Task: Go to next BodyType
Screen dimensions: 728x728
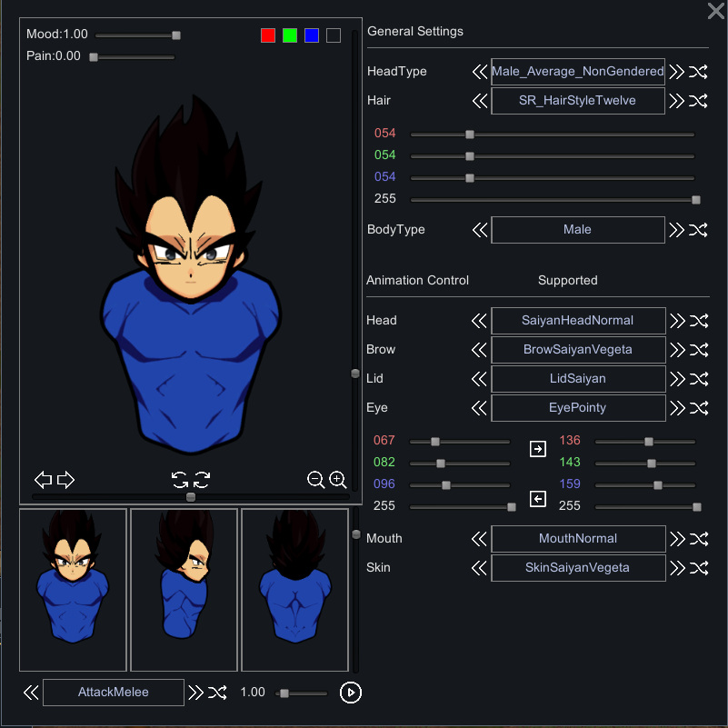Action: click(676, 230)
